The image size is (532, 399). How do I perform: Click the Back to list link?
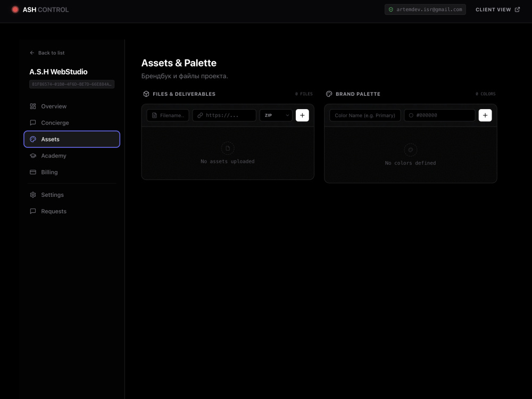pyautogui.click(x=47, y=53)
